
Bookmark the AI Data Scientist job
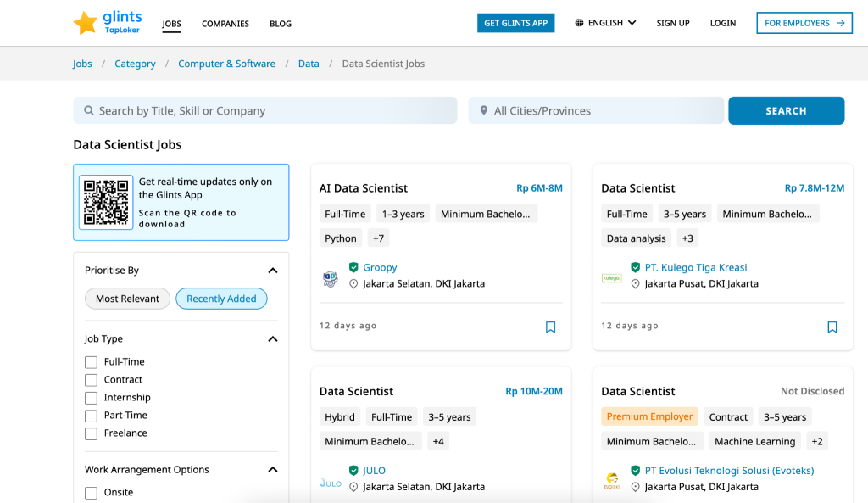click(x=550, y=327)
